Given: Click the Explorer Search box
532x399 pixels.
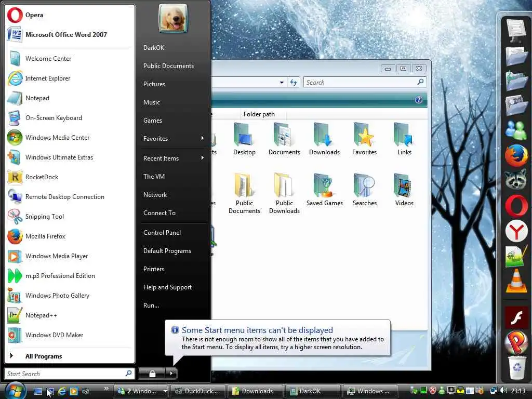Looking at the screenshot, I should pyautogui.click(x=365, y=83).
